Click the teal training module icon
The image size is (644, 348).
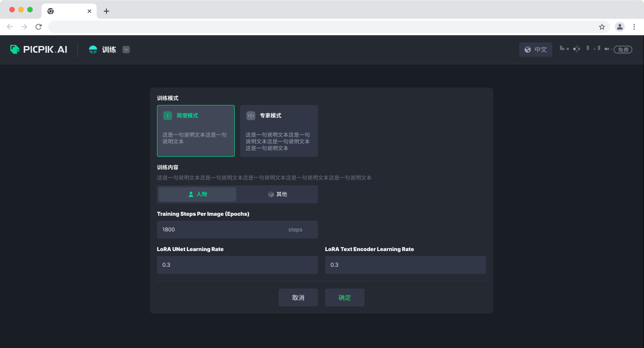(x=93, y=50)
